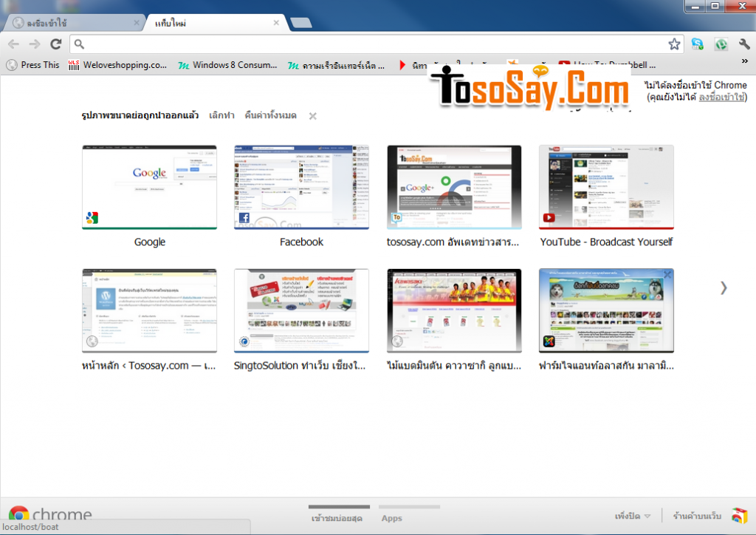Click the SingtoSolution favicon on thumbnail
Viewport: 756px width, 535px height.
(244, 341)
